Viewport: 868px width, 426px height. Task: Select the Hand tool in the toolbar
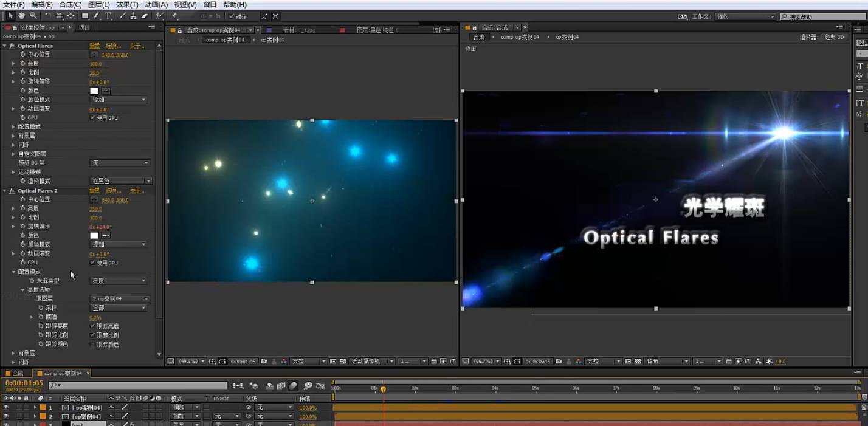pos(22,16)
